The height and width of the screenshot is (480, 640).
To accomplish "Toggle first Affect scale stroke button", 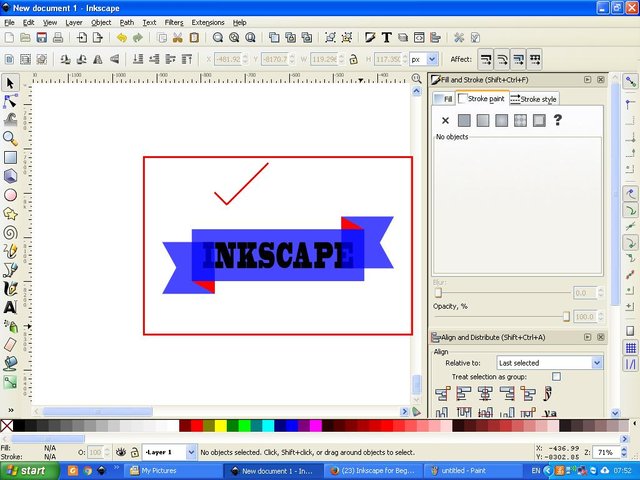I will point(486,60).
